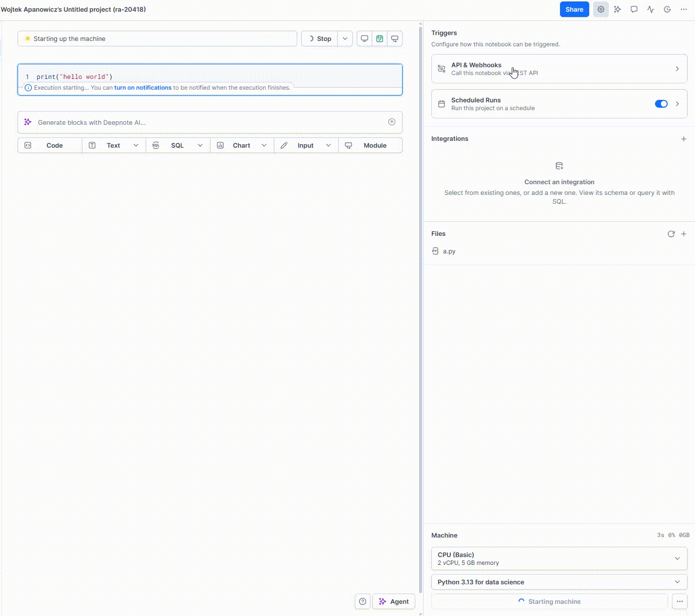The image size is (695, 616).
Task: Open the Python 3.13 environment dropdown
Action: click(x=560, y=582)
